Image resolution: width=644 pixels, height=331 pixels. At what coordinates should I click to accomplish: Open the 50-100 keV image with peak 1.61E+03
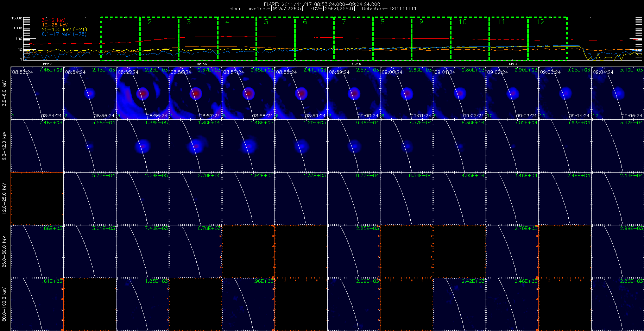click(x=37, y=304)
